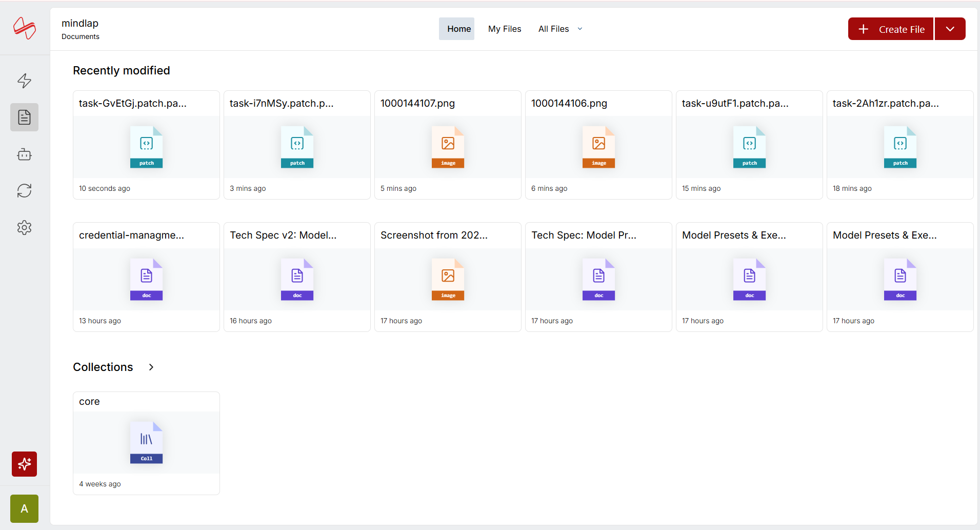The height and width of the screenshot is (530, 980).
Task: Click patch icon of task-i7nMSy.patch file
Action: [297, 147]
